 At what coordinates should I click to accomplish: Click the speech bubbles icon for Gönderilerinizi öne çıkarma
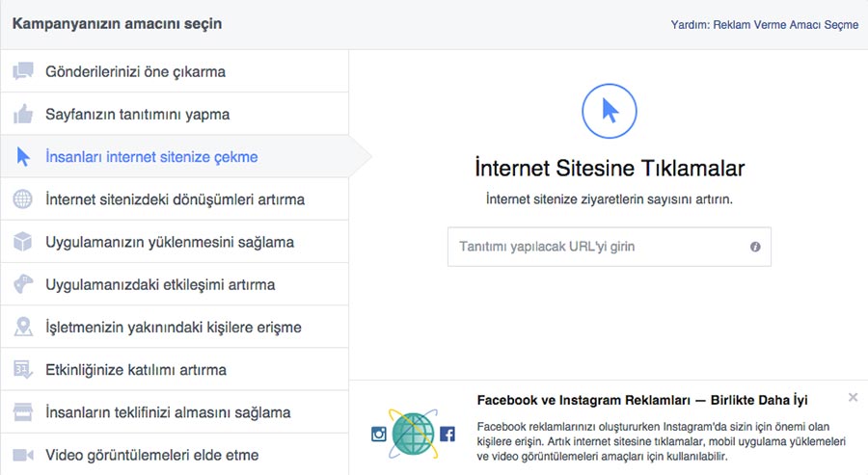23,71
